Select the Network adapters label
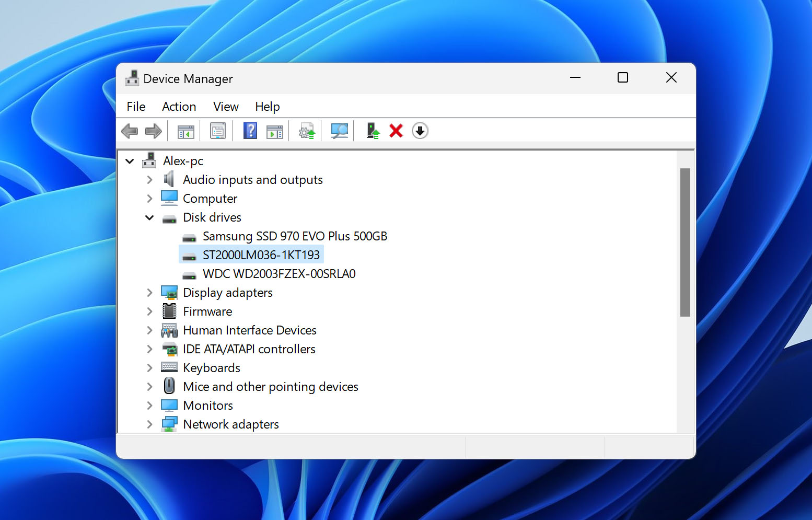 [231, 424]
